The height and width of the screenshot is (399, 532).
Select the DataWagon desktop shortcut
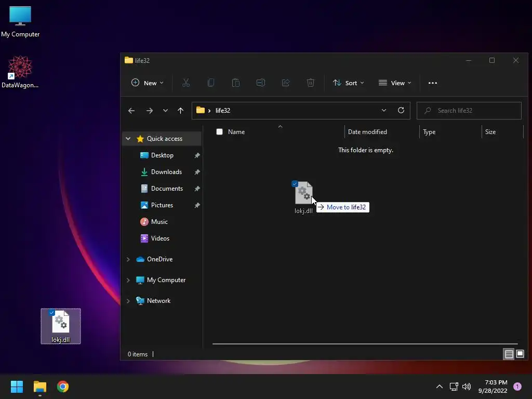[x=20, y=72]
